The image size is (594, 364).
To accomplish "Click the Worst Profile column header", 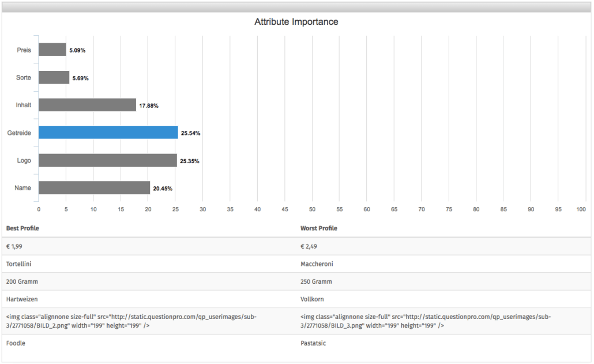I will [x=319, y=228].
